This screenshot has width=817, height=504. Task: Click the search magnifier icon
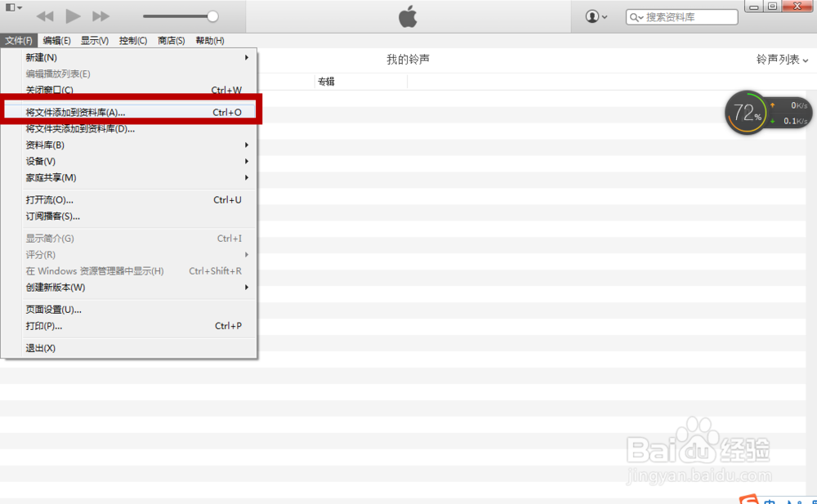click(635, 18)
